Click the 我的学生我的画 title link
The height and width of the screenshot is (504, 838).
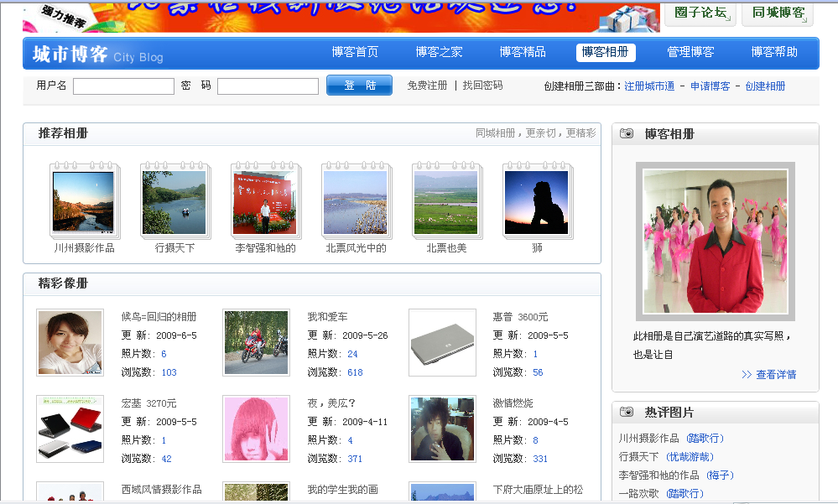(342, 490)
